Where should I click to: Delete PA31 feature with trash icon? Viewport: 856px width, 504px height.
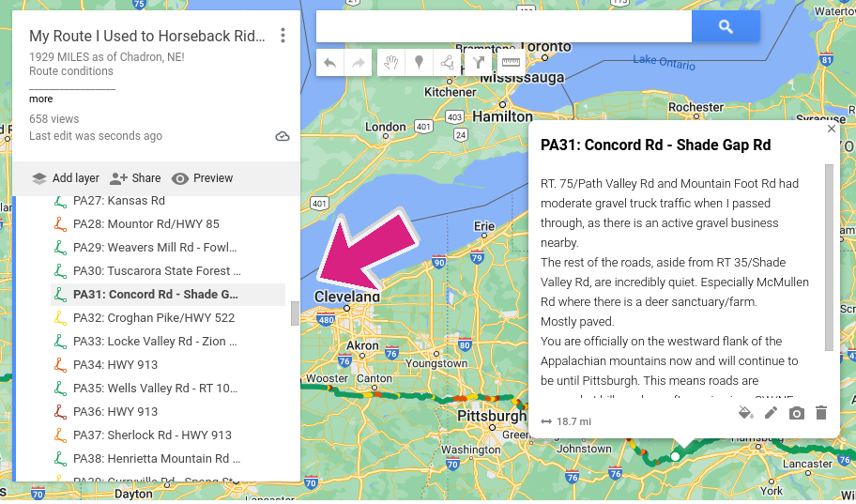point(821,413)
